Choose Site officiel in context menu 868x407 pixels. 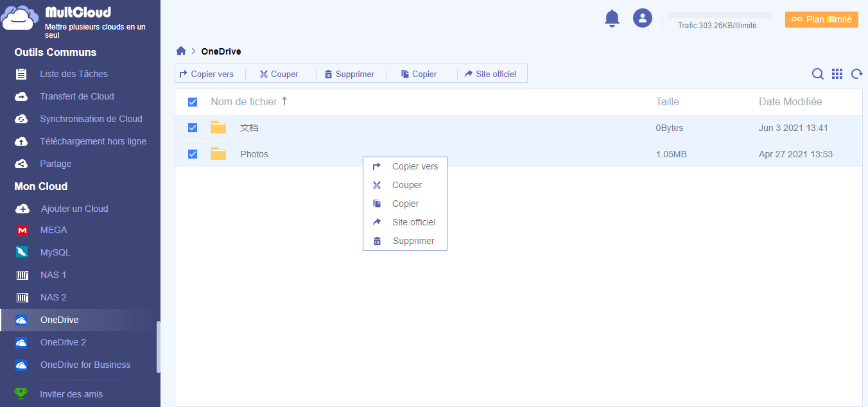[x=405, y=222]
